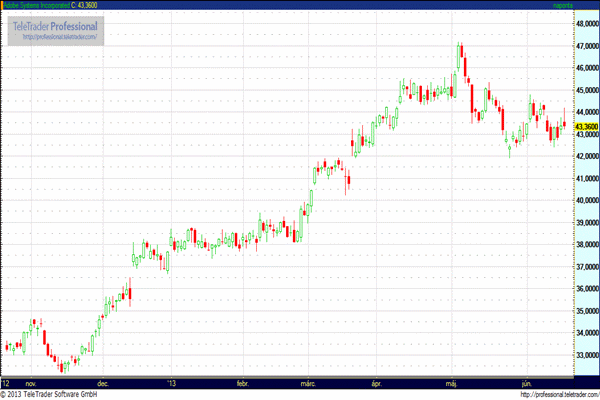Select the 'márc.' label on the time axis

(x=308, y=382)
